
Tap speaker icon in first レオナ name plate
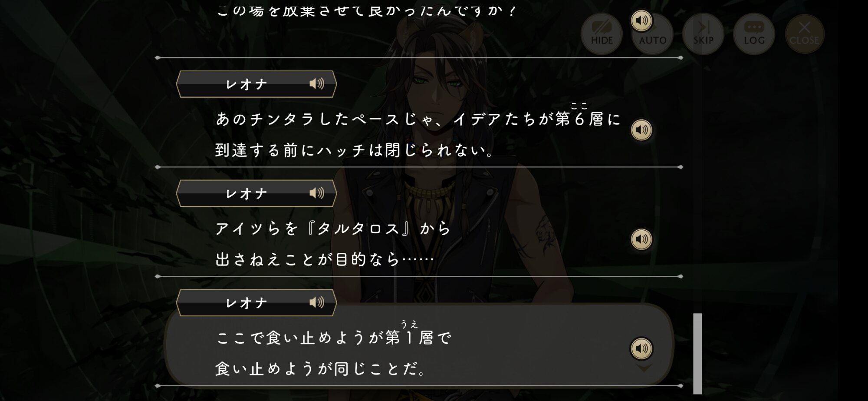[317, 84]
